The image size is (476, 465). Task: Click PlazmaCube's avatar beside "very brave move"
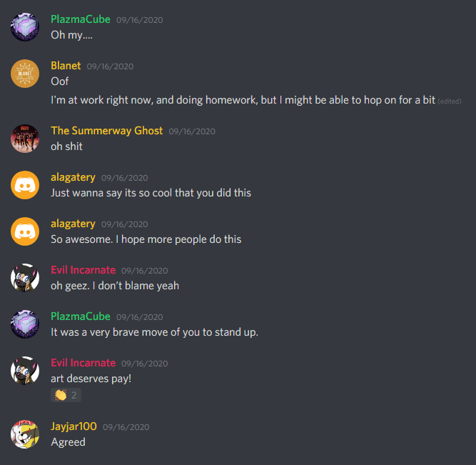[x=25, y=324]
